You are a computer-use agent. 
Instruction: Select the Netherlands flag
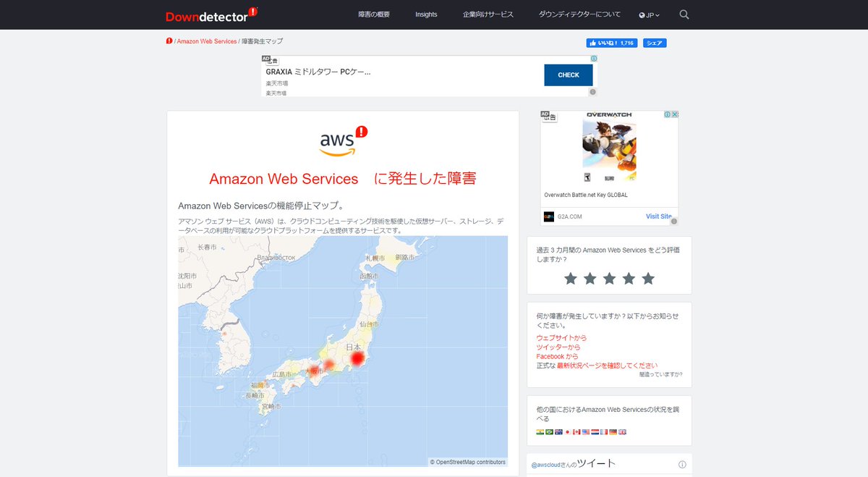coord(595,432)
